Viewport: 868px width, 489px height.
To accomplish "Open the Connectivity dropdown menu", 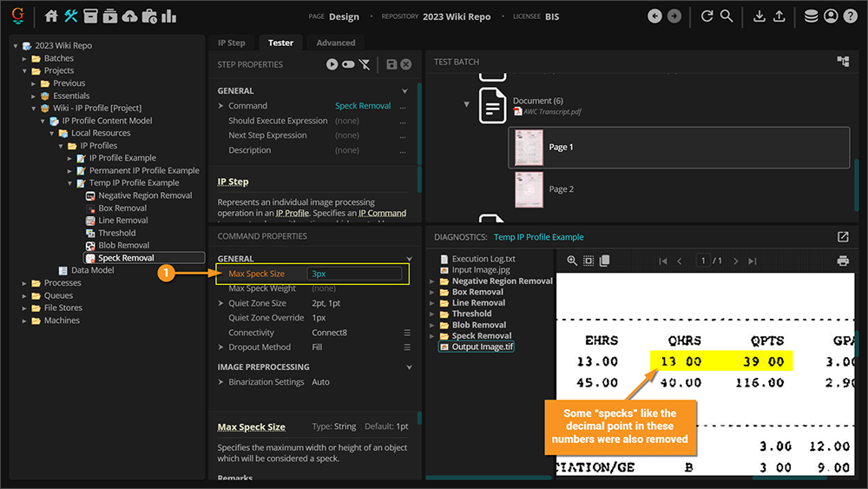I will [x=407, y=333].
